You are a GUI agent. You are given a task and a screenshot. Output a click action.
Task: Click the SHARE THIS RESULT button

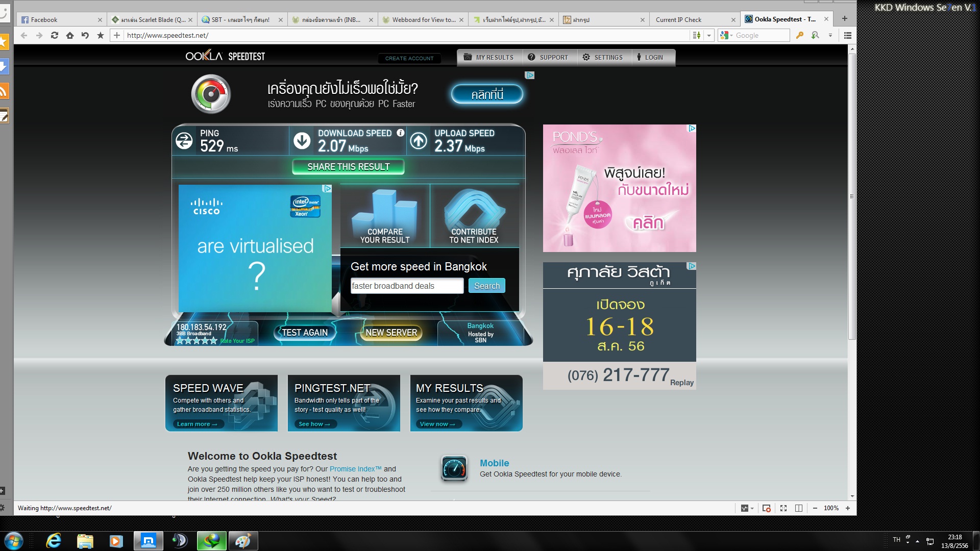click(348, 167)
